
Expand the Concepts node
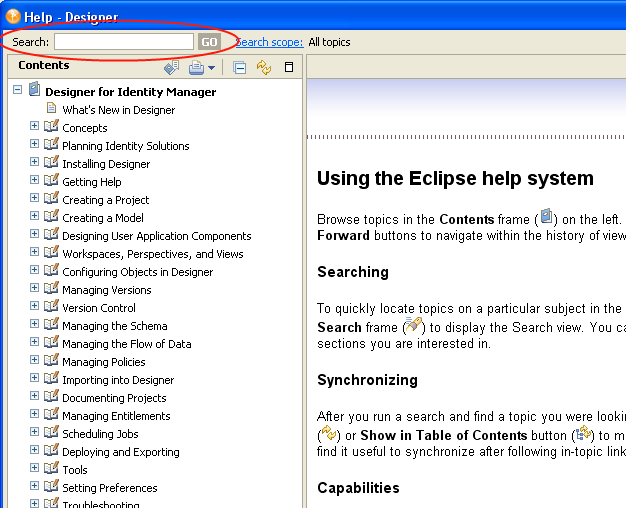click(x=34, y=125)
